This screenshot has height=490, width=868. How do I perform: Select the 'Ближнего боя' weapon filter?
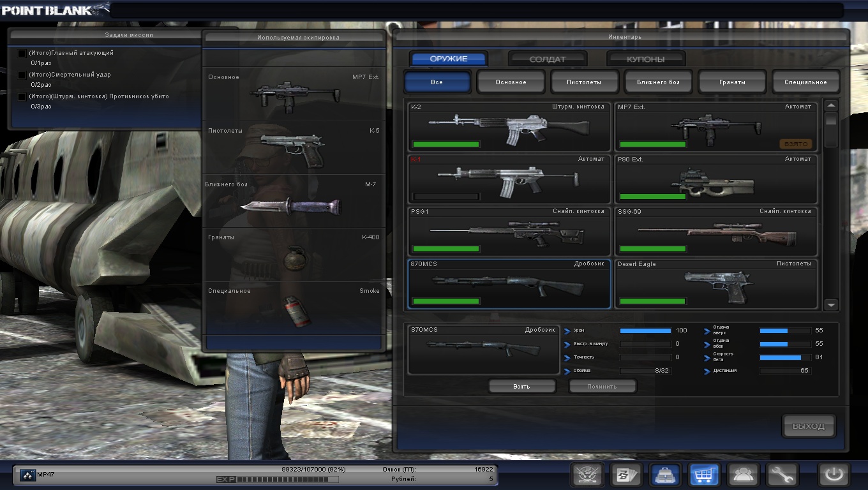pos(659,82)
